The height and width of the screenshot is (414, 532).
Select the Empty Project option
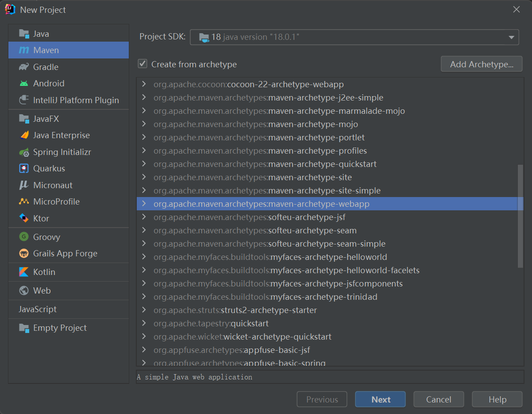(x=60, y=328)
